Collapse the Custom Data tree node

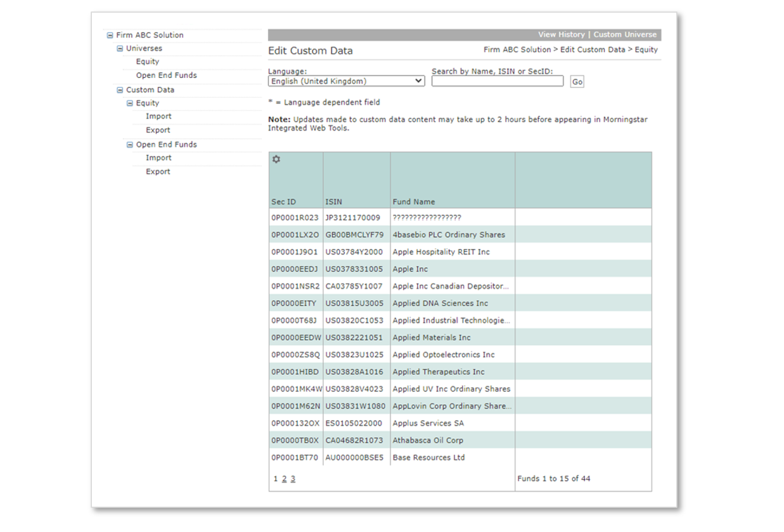coord(120,90)
